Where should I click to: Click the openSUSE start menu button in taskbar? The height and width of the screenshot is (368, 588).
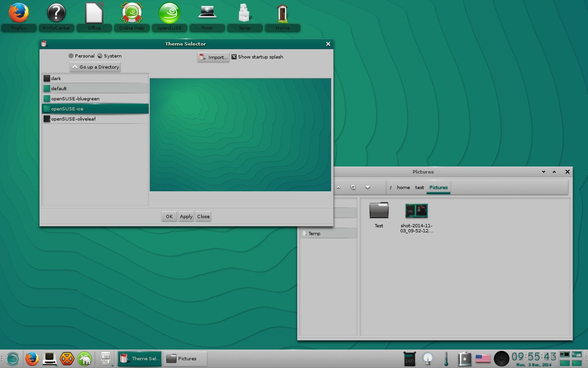12,358
